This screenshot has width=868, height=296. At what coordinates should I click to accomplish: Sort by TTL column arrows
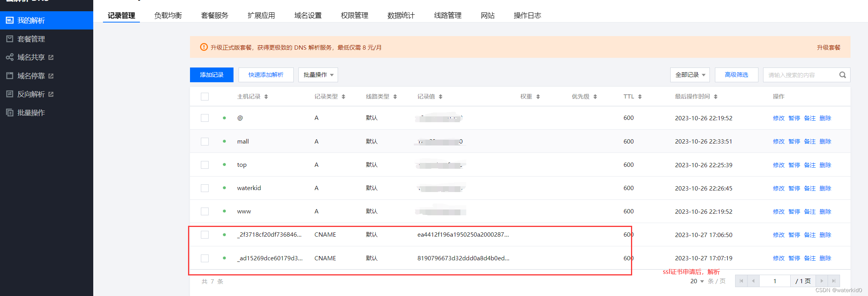pos(640,97)
